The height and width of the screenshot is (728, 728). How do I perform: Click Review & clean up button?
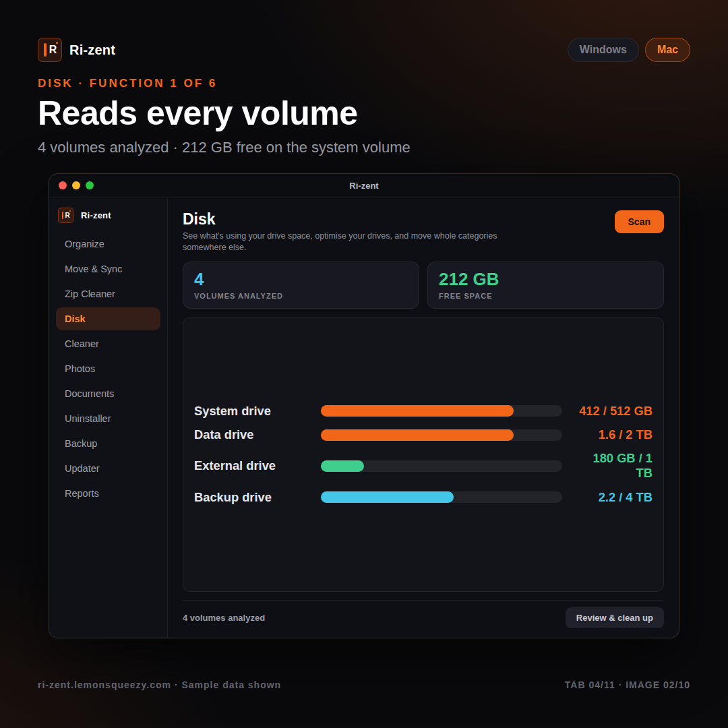click(x=614, y=618)
